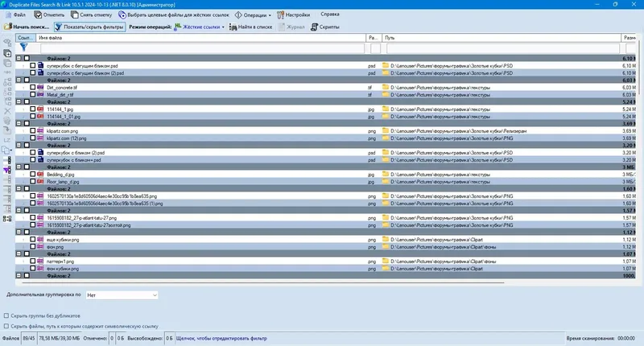
Task: Check the box for фон кубики.png
Action: (x=32, y=269)
